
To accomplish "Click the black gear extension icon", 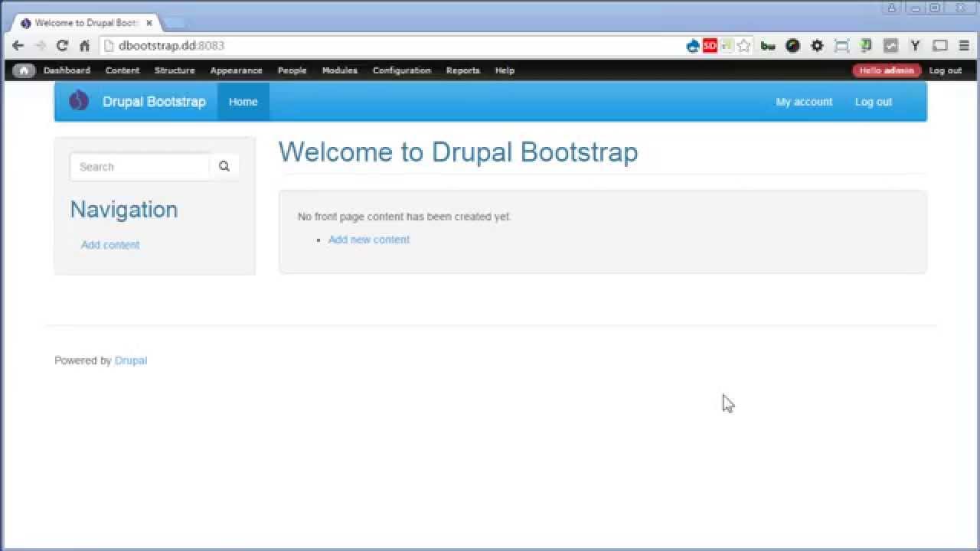I will (817, 46).
